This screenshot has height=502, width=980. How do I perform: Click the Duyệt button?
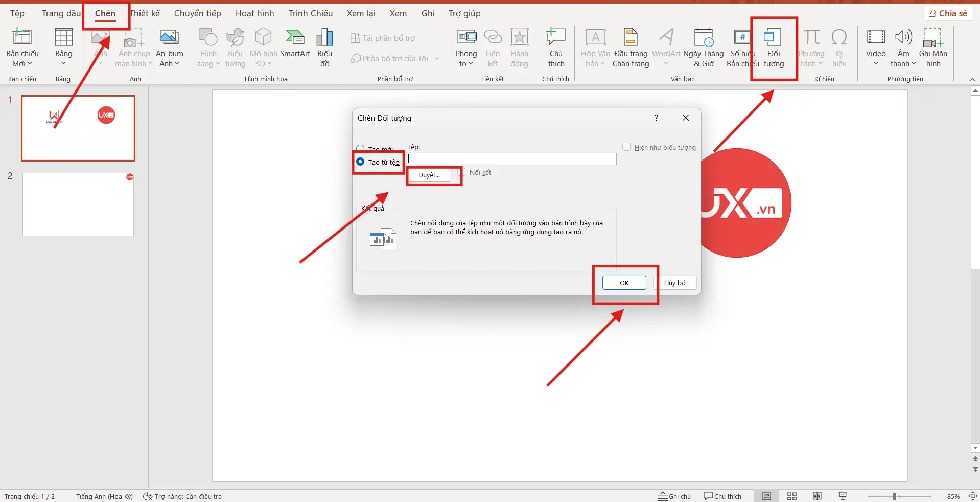429,175
